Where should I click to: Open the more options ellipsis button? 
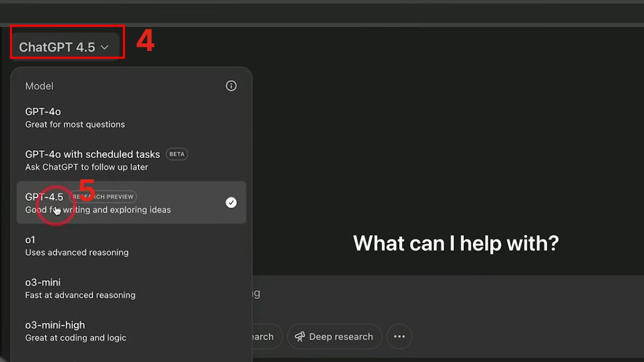399,337
